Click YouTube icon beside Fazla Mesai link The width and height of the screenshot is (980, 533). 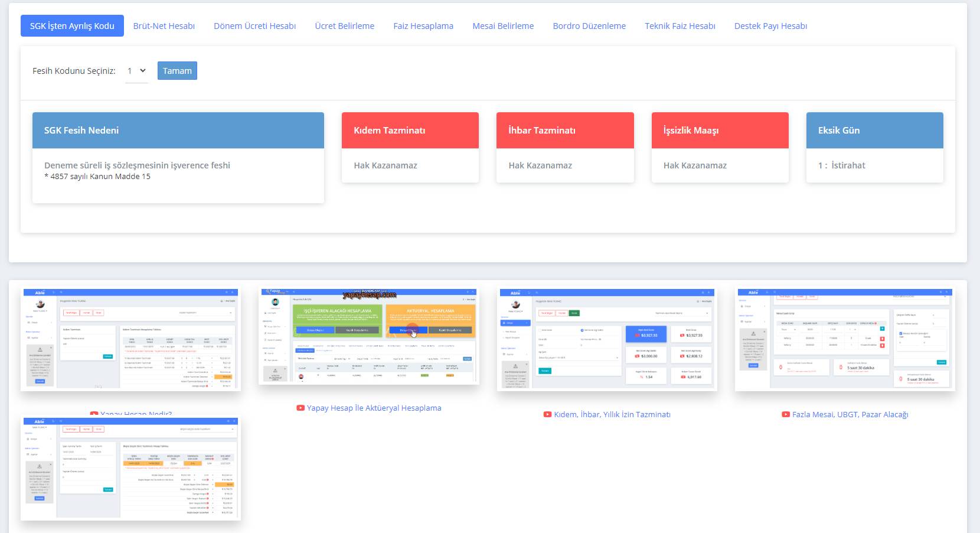click(x=786, y=414)
